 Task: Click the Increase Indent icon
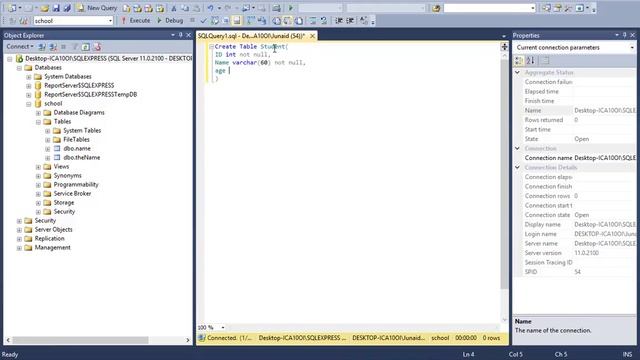[x=350, y=20]
